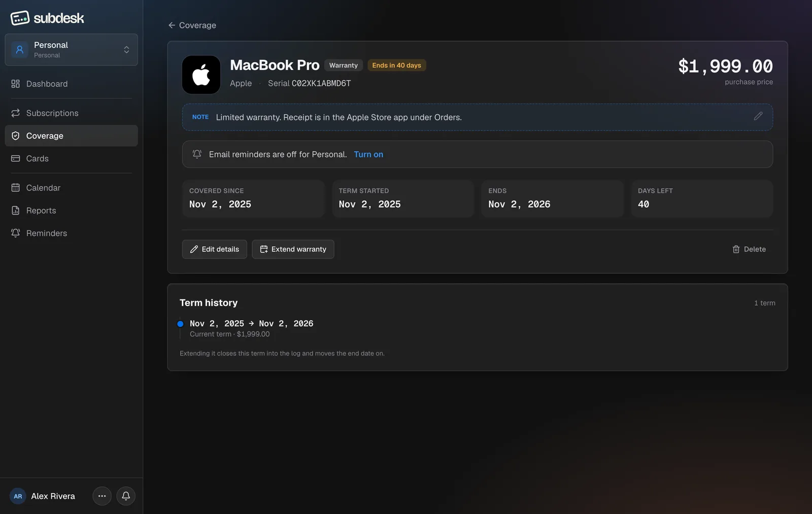Click the AR user avatar
The image size is (812, 514).
[18, 496]
